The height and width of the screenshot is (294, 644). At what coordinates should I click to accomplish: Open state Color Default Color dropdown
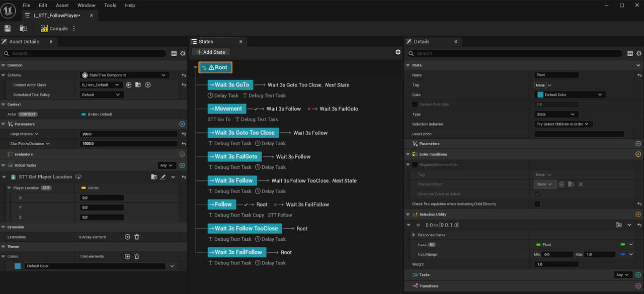(570, 95)
